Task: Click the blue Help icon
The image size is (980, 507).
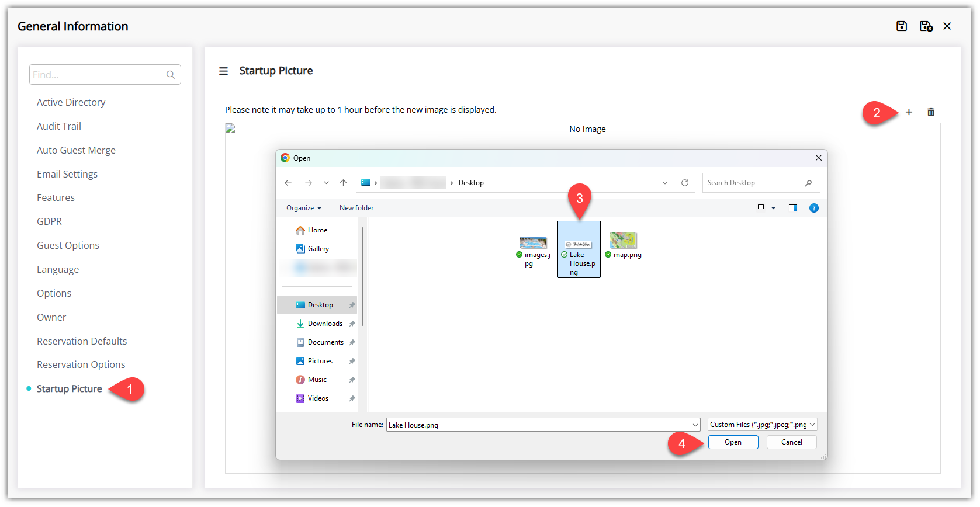Action: click(x=814, y=208)
